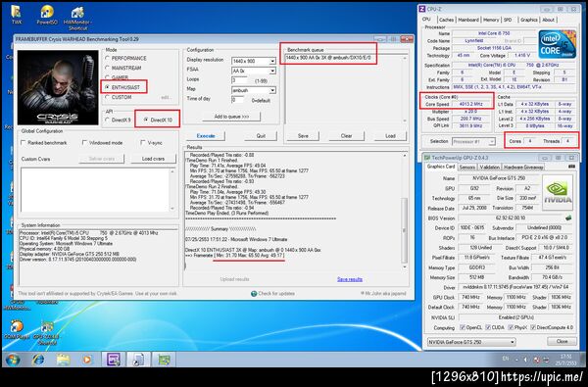The width and height of the screenshot is (588, 387).
Task: Choose the DirectX 10 API option
Action: (x=146, y=120)
